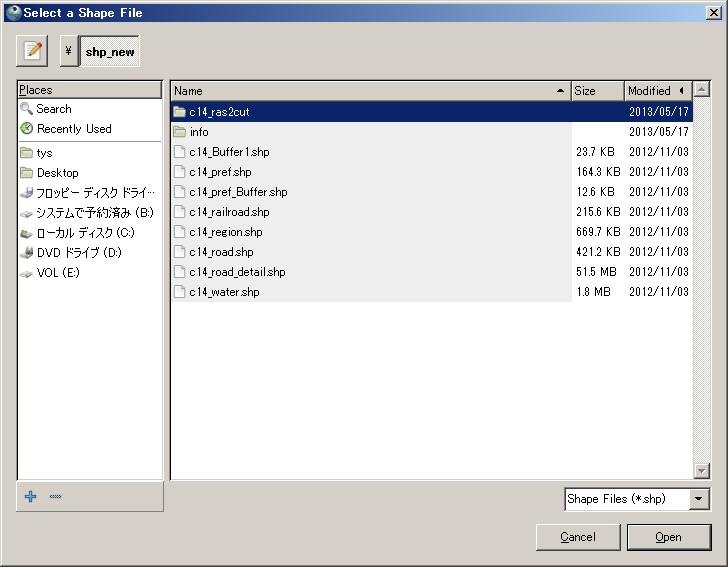Sort files by the Modified column
The height and width of the screenshot is (567, 728).
point(650,91)
